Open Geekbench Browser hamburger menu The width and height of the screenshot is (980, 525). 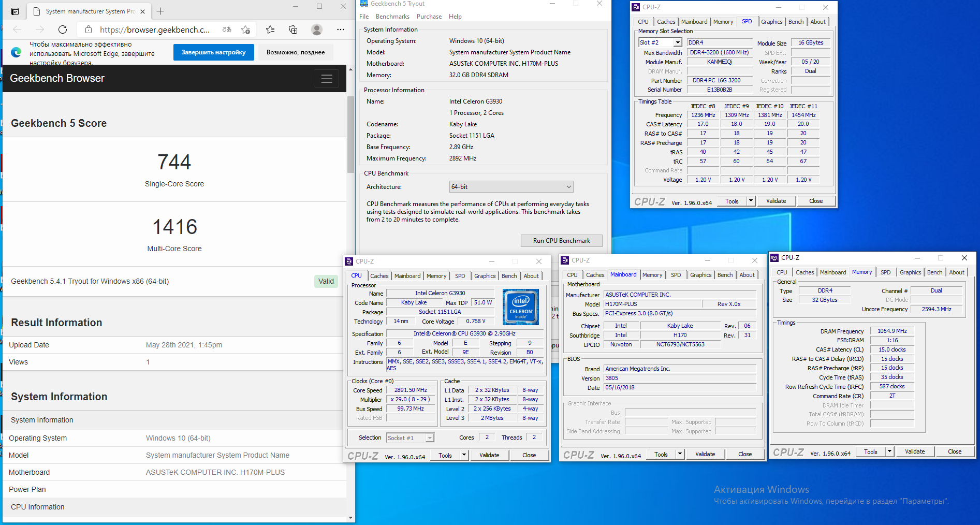[x=327, y=79]
